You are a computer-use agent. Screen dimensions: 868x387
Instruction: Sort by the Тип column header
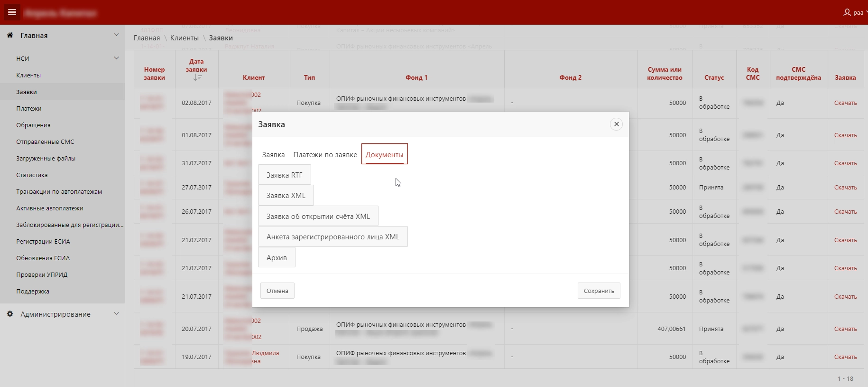[x=309, y=77]
